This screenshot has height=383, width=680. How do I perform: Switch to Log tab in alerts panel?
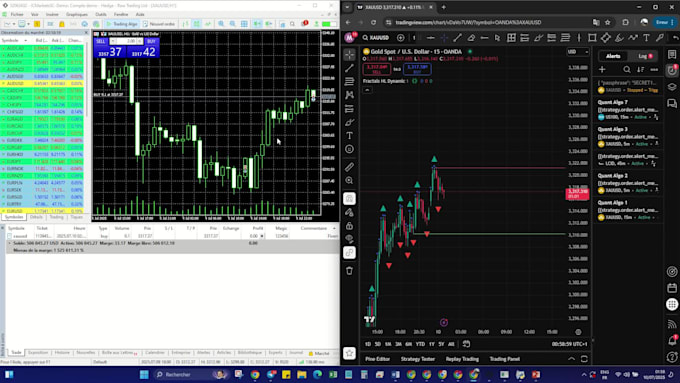645,56
